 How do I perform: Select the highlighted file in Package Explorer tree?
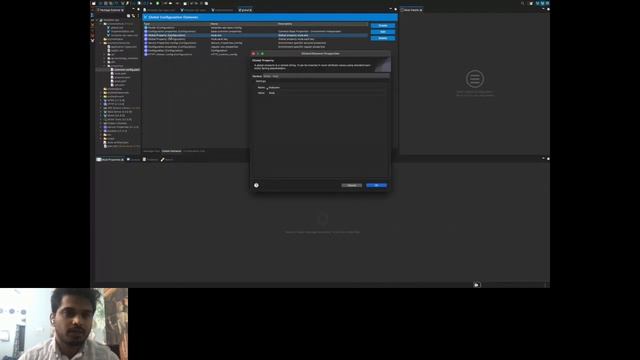pos(125,70)
